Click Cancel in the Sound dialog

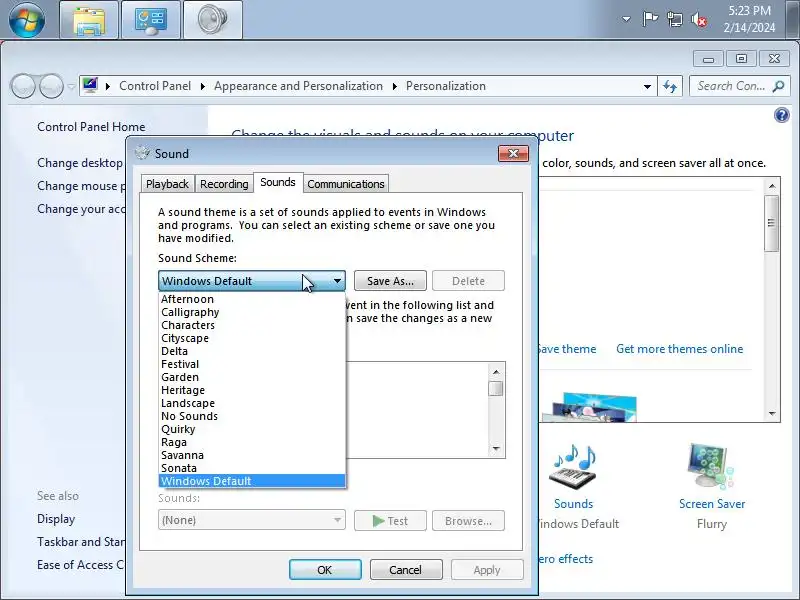[406, 570]
